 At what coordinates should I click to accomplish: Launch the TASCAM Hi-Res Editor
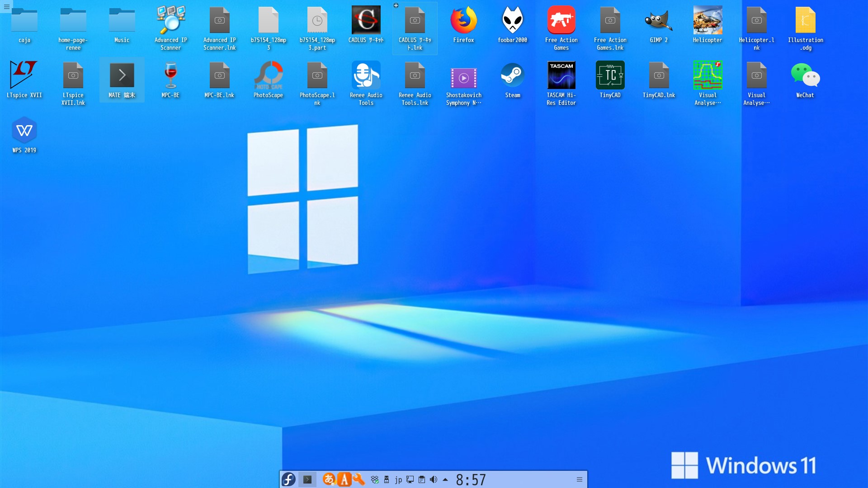(561, 75)
